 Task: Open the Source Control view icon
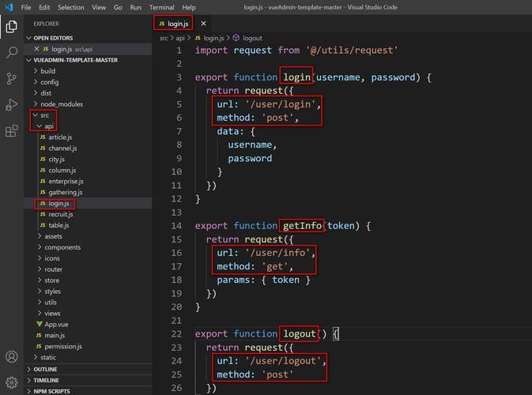(12, 79)
